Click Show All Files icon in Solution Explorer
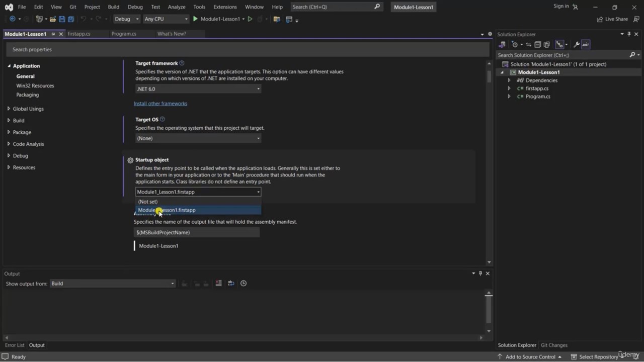 547,44
